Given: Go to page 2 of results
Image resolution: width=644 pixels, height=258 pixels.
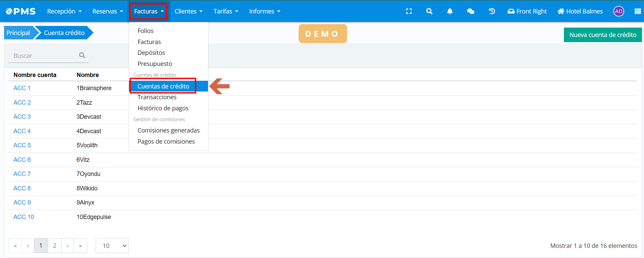Looking at the screenshot, I should tap(55, 246).
